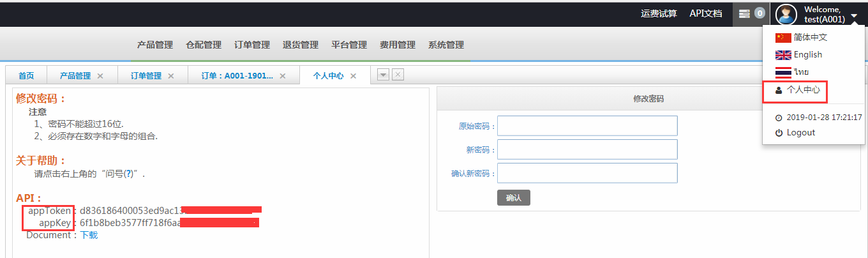Click the 下载 document link
868x258 pixels.
pyautogui.click(x=89, y=235)
